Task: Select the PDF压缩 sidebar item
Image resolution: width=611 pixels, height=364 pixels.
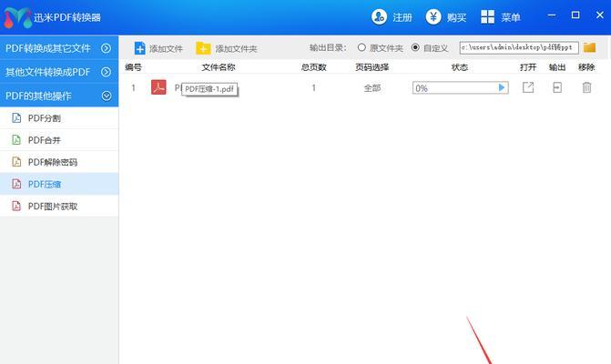Action: pyautogui.click(x=59, y=184)
